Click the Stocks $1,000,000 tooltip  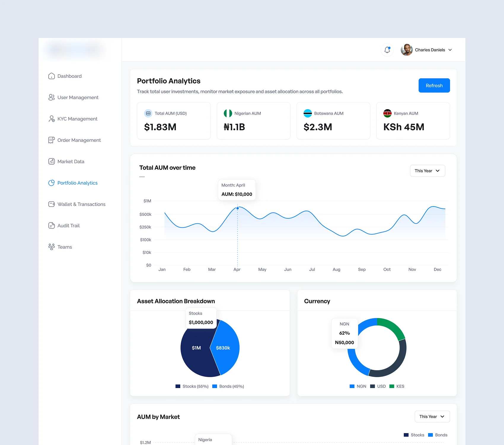[201, 318]
